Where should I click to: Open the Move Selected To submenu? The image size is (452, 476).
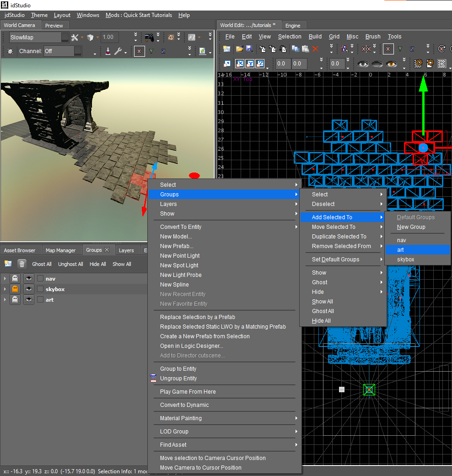[343, 227]
